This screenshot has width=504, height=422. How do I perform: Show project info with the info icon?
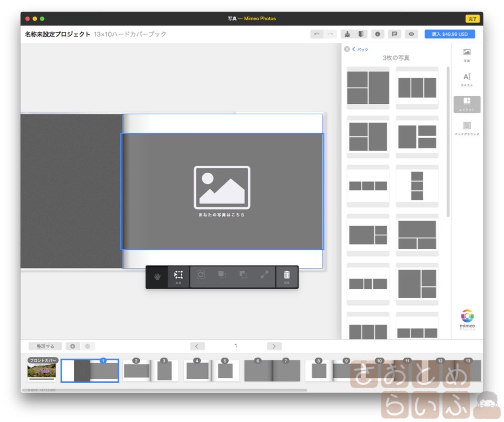click(x=378, y=34)
